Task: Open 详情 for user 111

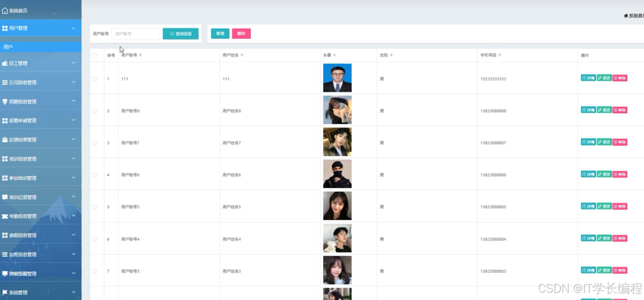Action: point(588,78)
